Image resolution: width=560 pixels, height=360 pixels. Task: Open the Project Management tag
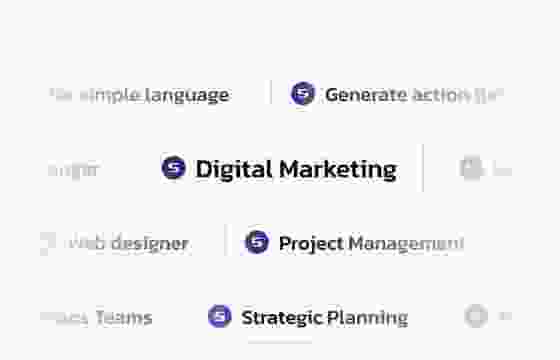tap(371, 244)
